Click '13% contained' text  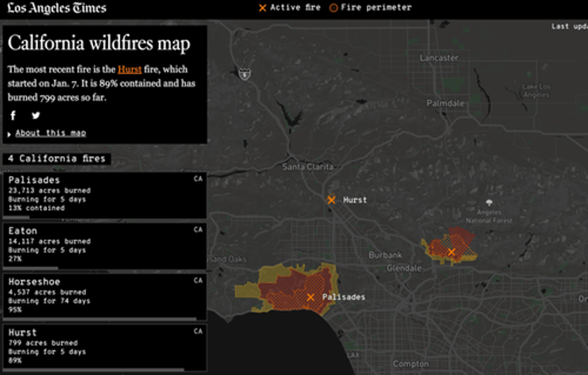pos(36,208)
